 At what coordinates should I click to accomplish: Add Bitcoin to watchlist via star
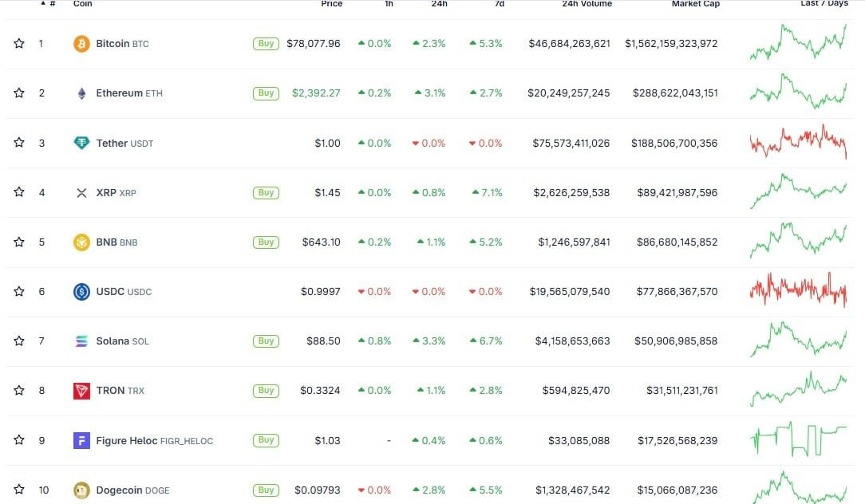tap(18, 43)
